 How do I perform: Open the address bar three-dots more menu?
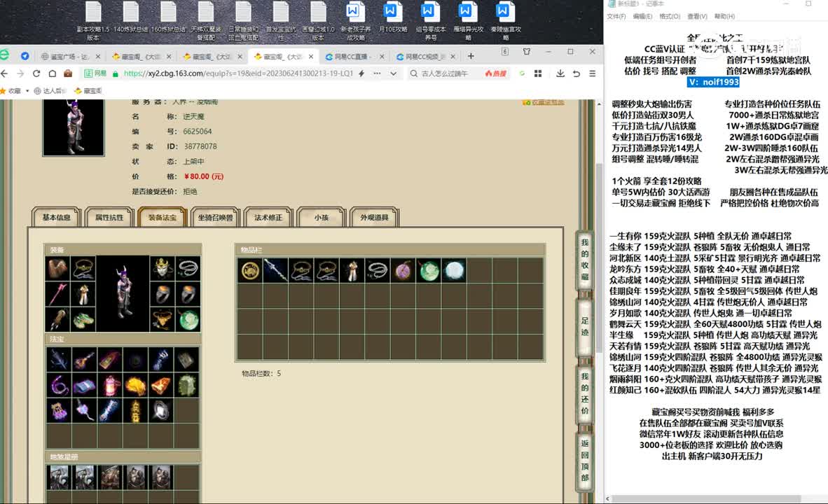point(377,73)
